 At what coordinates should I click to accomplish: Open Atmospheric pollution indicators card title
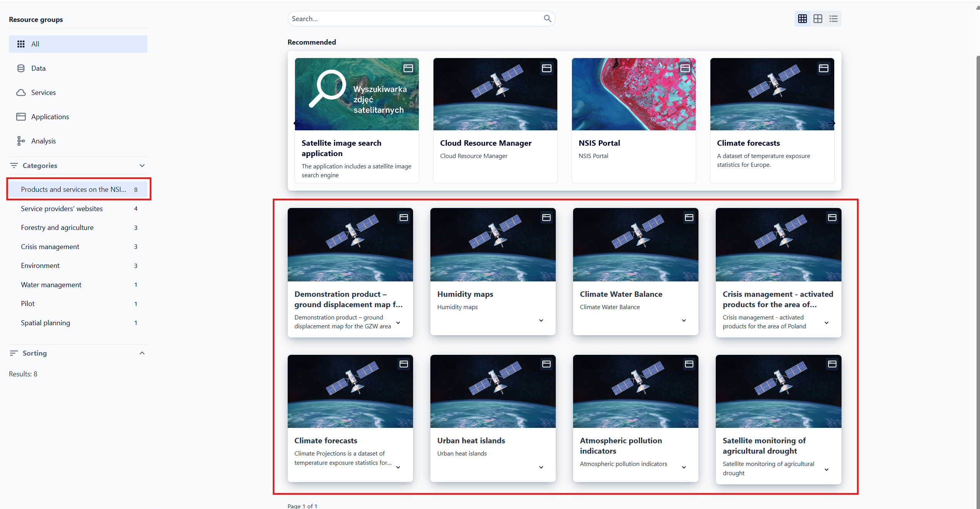pos(621,446)
